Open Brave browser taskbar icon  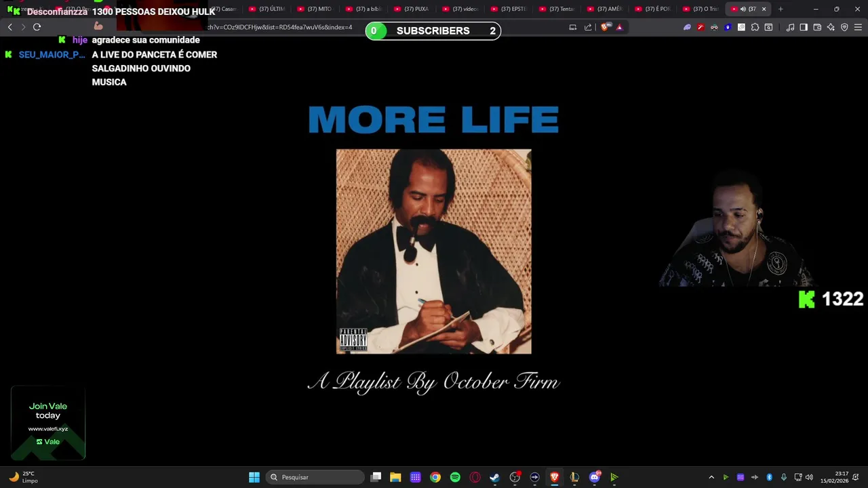pyautogui.click(x=555, y=477)
